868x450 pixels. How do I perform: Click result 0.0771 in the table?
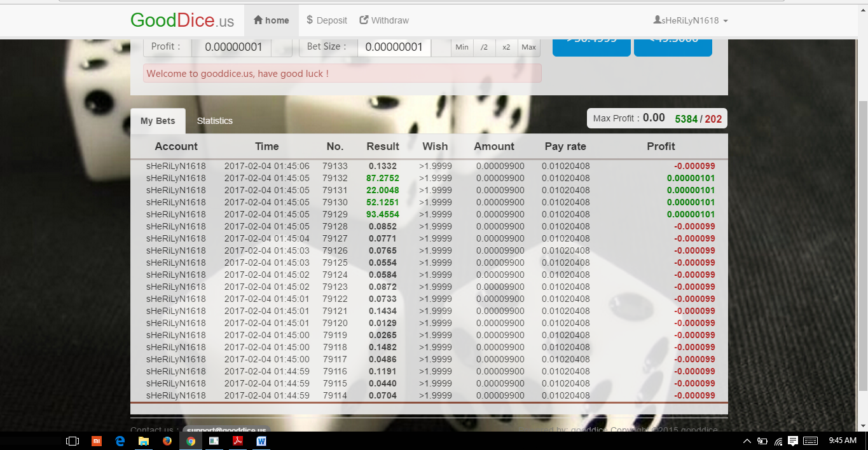point(383,238)
